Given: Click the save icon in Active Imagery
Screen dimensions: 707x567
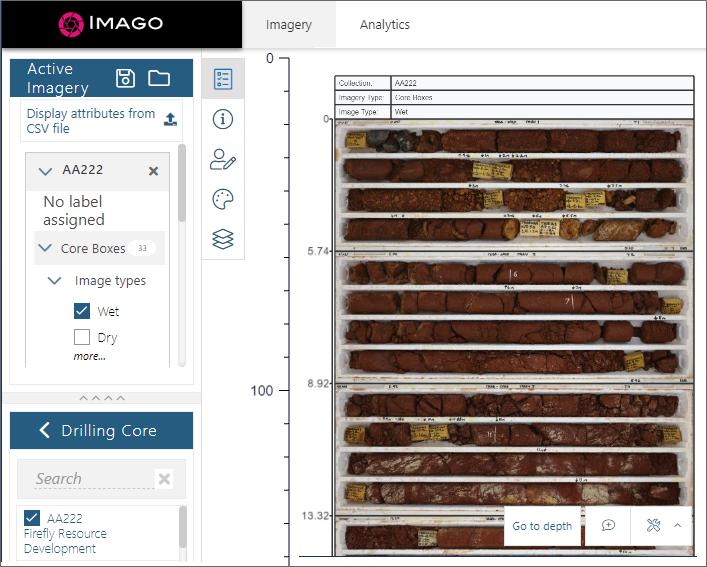Looking at the screenshot, I should [x=125, y=79].
